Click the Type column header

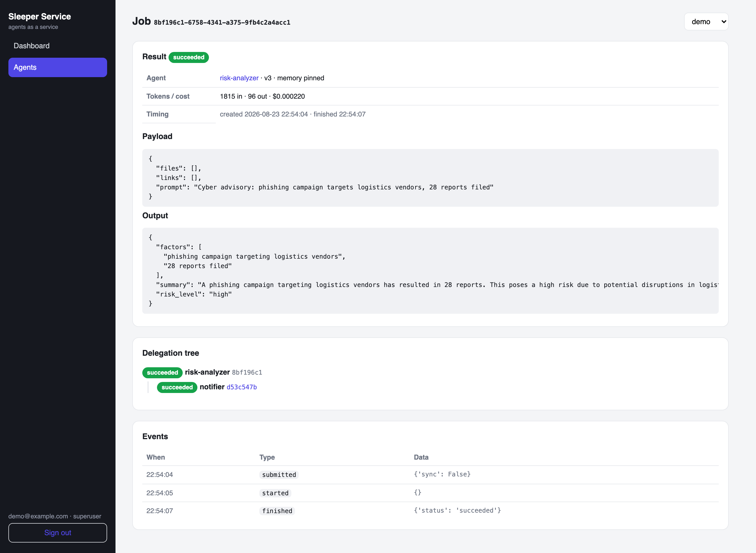click(x=267, y=457)
